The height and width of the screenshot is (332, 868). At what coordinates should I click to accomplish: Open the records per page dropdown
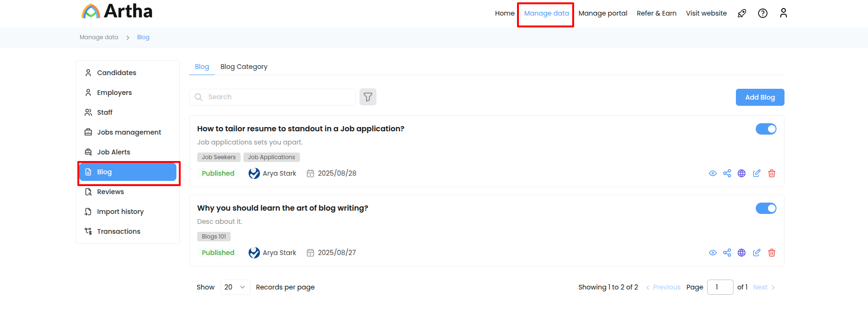pyautogui.click(x=235, y=287)
